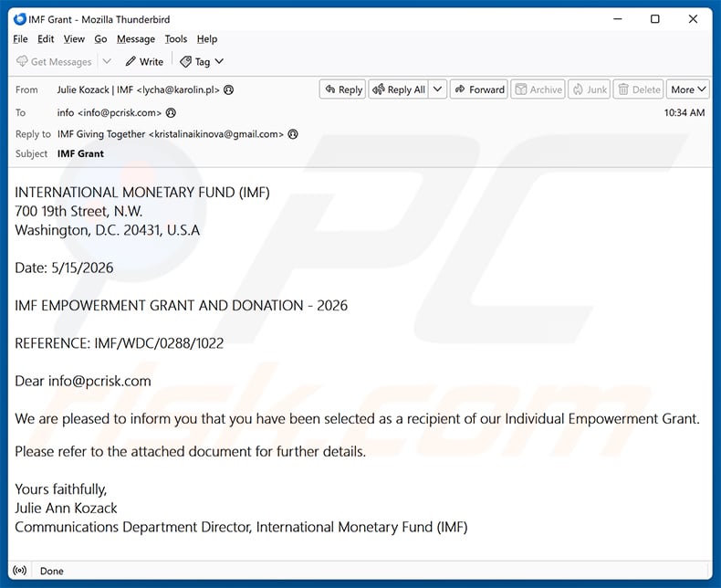Write a new message
This screenshot has width=721, height=588.
click(x=144, y=62)
